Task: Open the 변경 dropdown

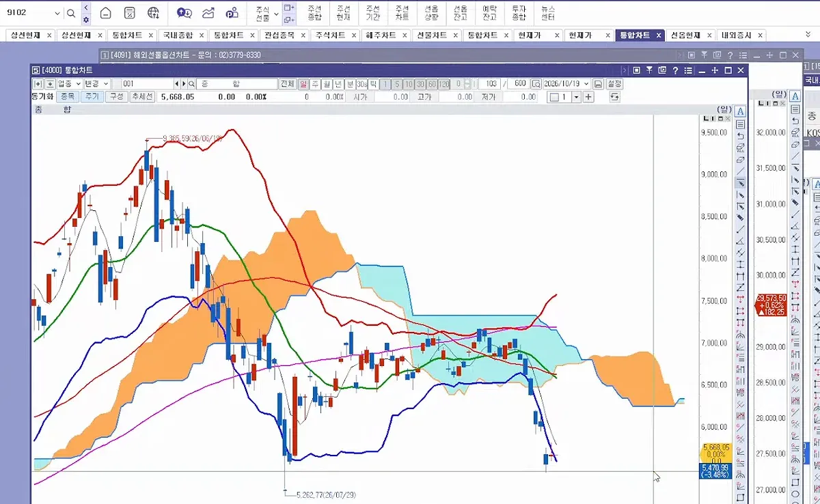Action: (x=96, y=84)
